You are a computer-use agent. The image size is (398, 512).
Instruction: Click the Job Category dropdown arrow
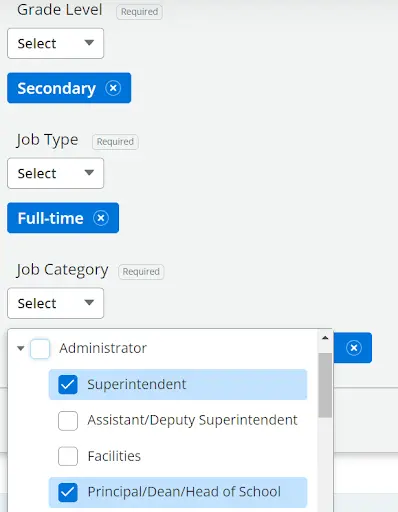pyautogui.click(x=89, y=303)
